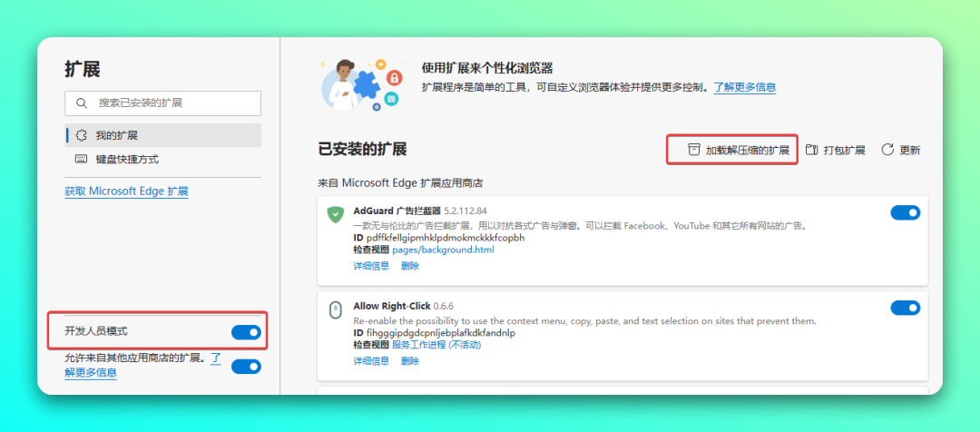Click the 更新 refresh icon
The height and width of the screenshot is (432, 980).
[x=887, y=150]
